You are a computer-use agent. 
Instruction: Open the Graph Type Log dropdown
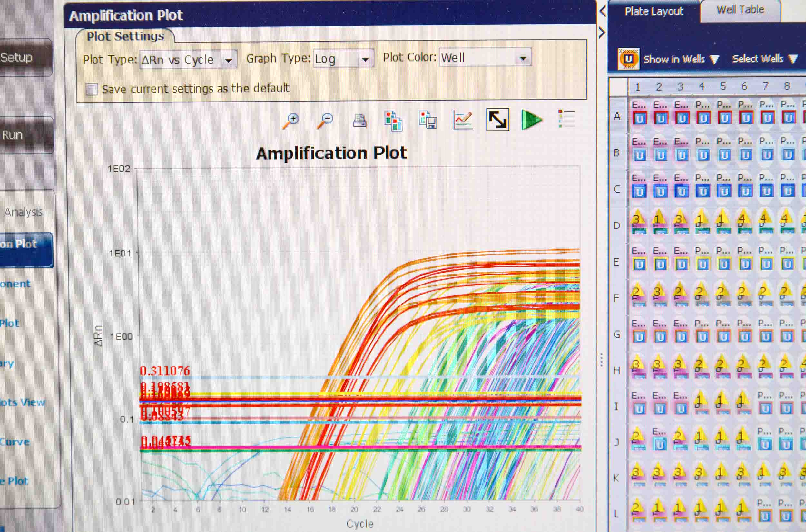point(365,59)
